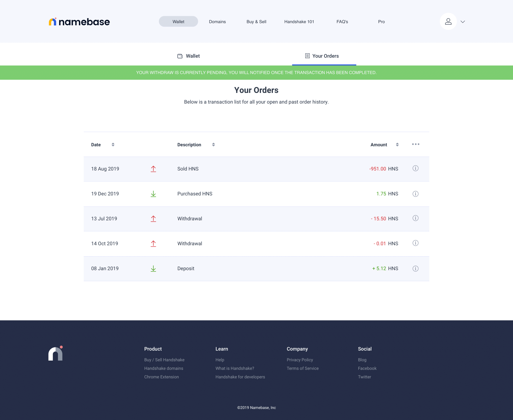This screenshot has height=420, width=513.
Task: Open info icon for -0.01 HNS withdrawal
Action: tap(415, 243)
